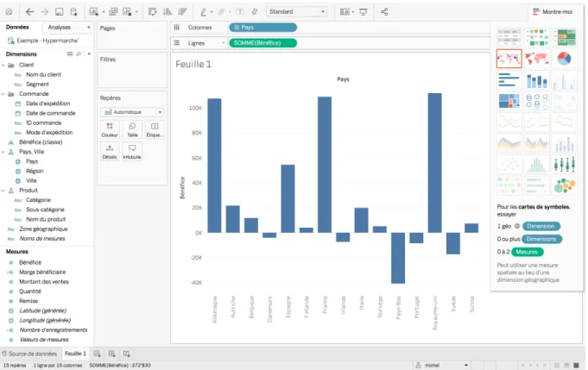This screenshot has width=588, height=370.
Task: Open the Infobulle marks button
Action: click(132, 152)
